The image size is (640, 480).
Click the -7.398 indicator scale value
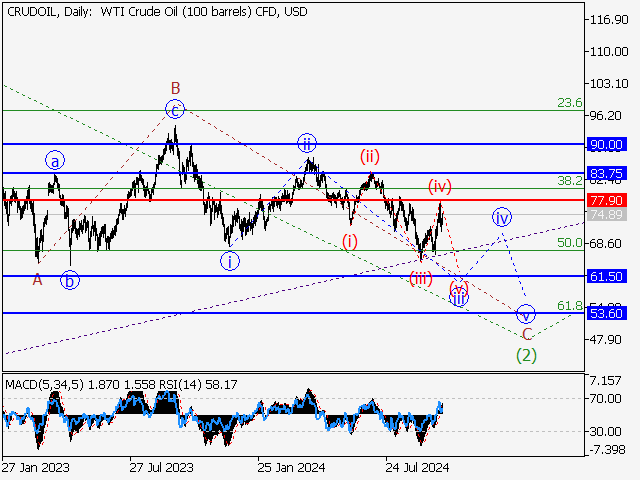(x=607, y=450)
